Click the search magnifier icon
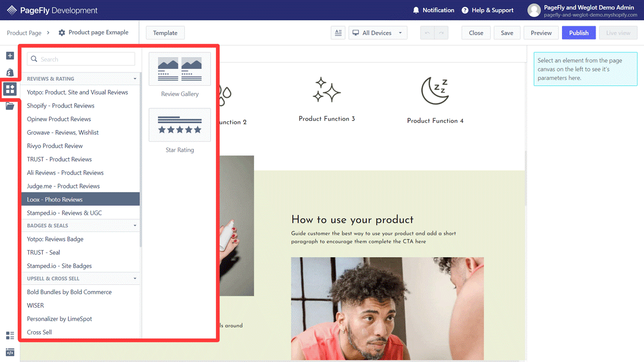The height and width of the screenshot is (362, 644). (x=34, y=59)
